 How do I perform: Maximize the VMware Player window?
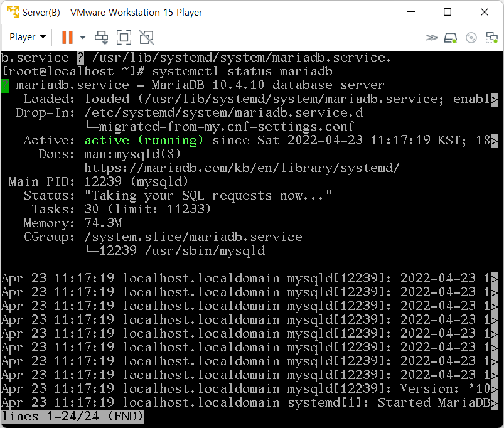click(448, 12)
